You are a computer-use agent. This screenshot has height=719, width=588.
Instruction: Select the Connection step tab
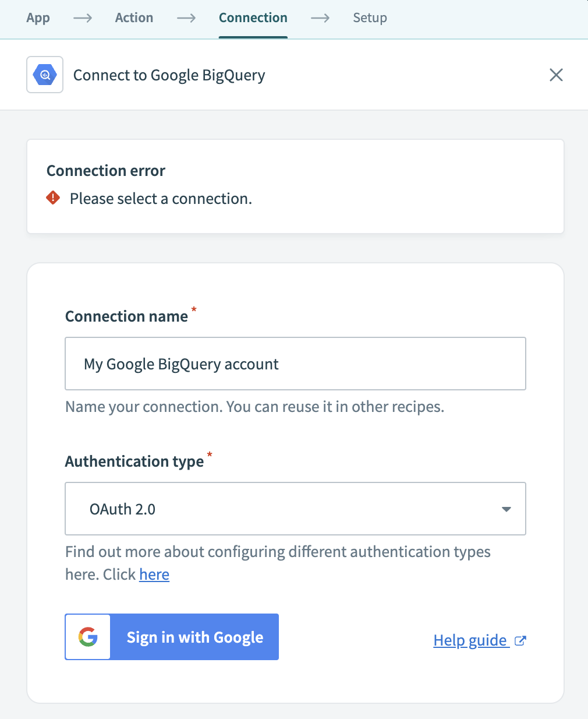pos(253,18)
